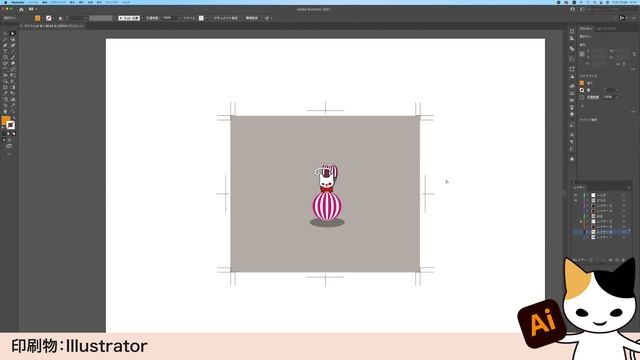The height and width of the screenshot is (360, 640).
Task: Open the control bar fill swatch dropdown arrow
Action: [42, 18]
